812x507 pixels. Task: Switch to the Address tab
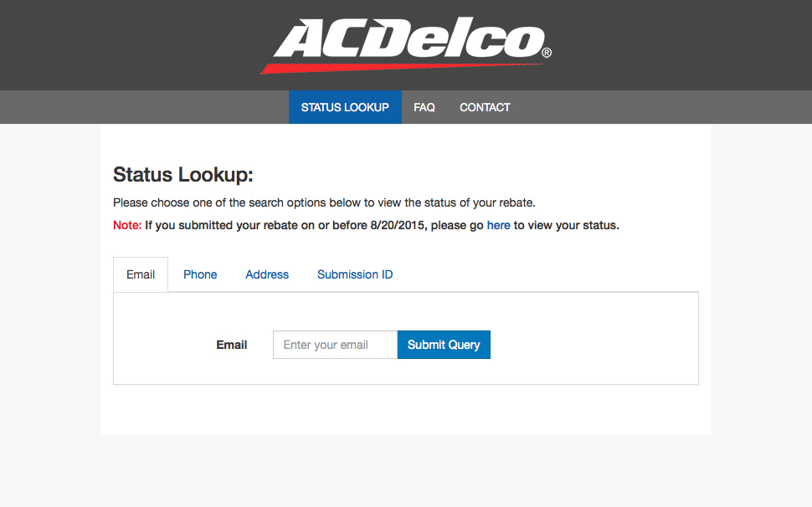[x=267, y=274]
